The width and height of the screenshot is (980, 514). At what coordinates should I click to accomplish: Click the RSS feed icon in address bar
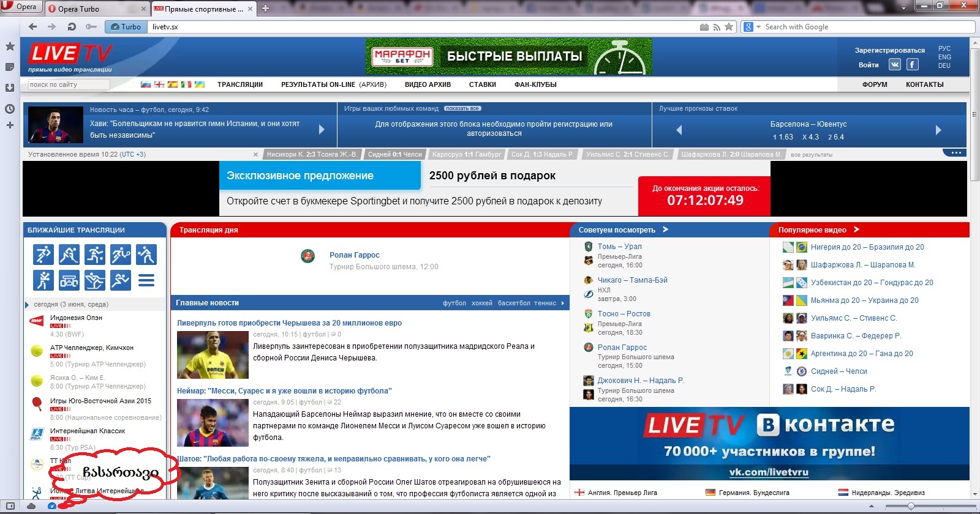[x=717, y=27]
